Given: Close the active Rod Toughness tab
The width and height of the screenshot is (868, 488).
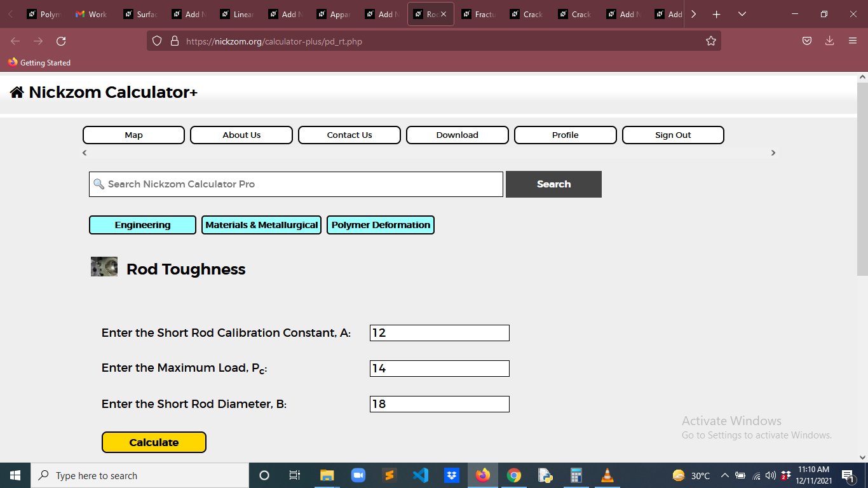Looking at the screenshot, I should [444, 14].
